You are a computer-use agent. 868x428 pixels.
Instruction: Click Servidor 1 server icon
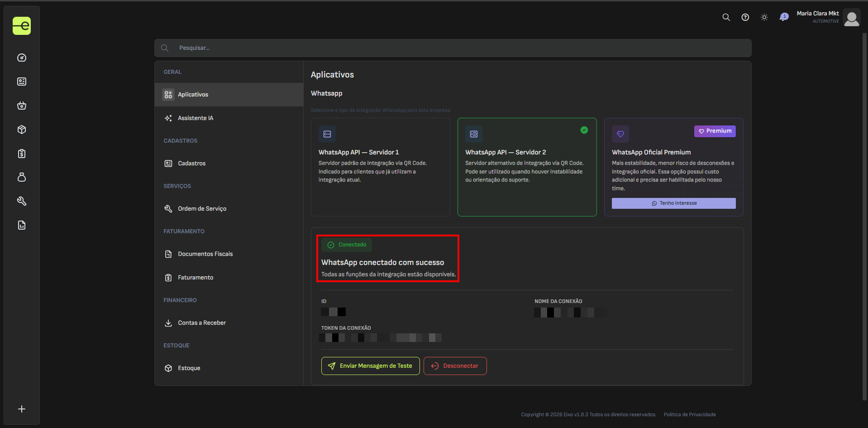(327, 134)
